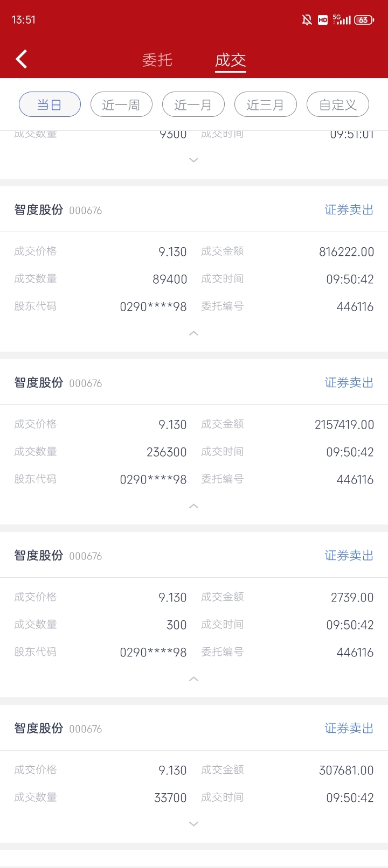Viewport: 388px width, 868px height.
Task: Open the 自定义 date range option
Action: [x=337, y=104]
